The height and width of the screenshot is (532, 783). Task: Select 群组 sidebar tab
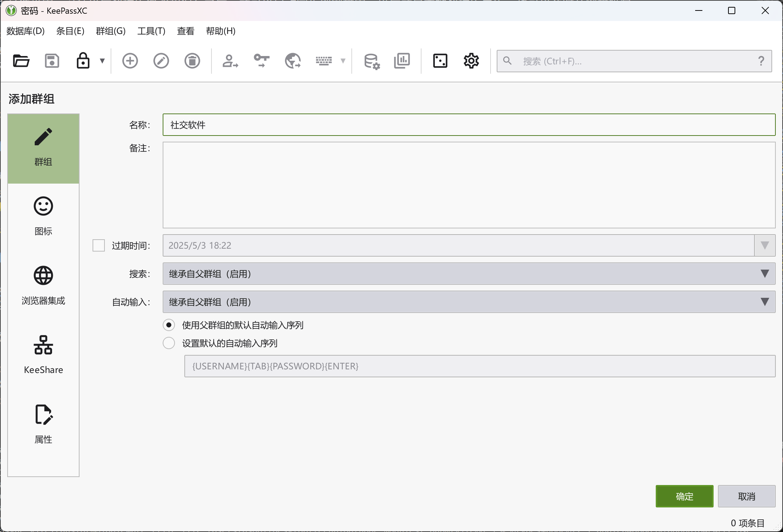[43, 149]
